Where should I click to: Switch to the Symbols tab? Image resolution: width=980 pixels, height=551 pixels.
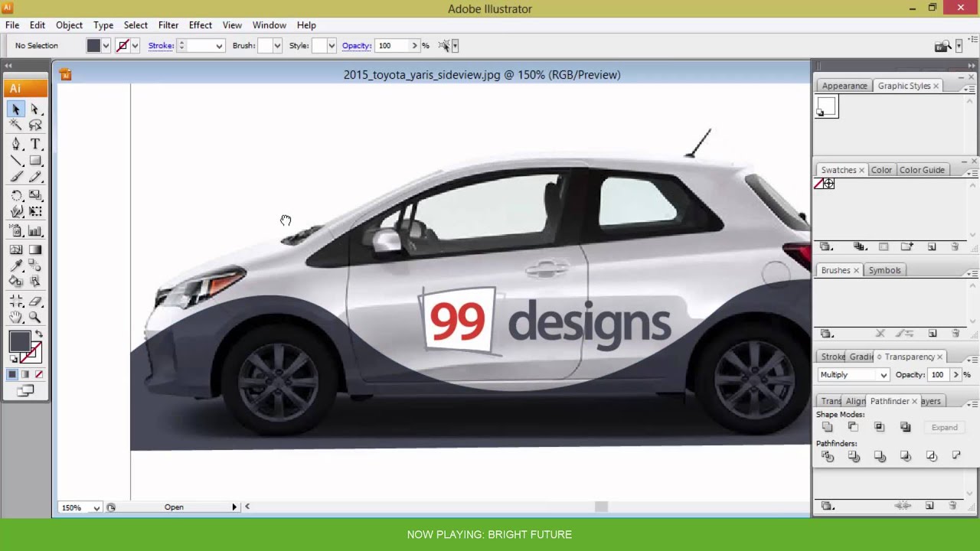[884, 270]
